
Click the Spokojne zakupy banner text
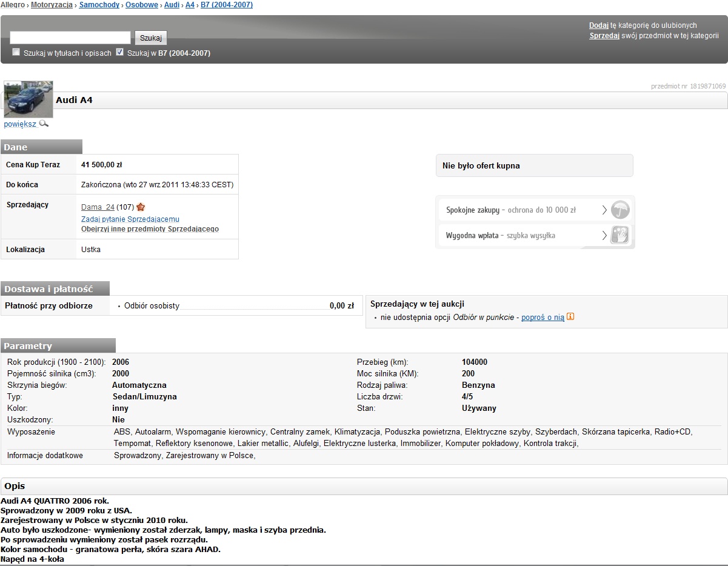[x=511, y=210]
